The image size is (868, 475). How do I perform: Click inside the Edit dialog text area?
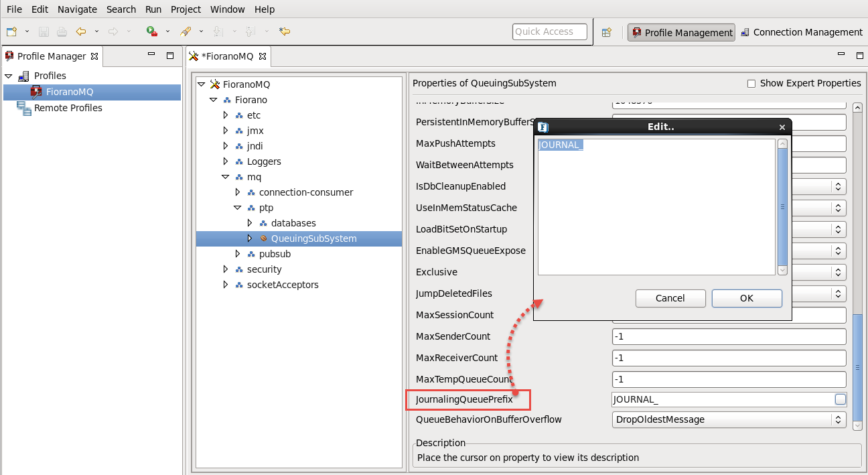click(656, 206)
